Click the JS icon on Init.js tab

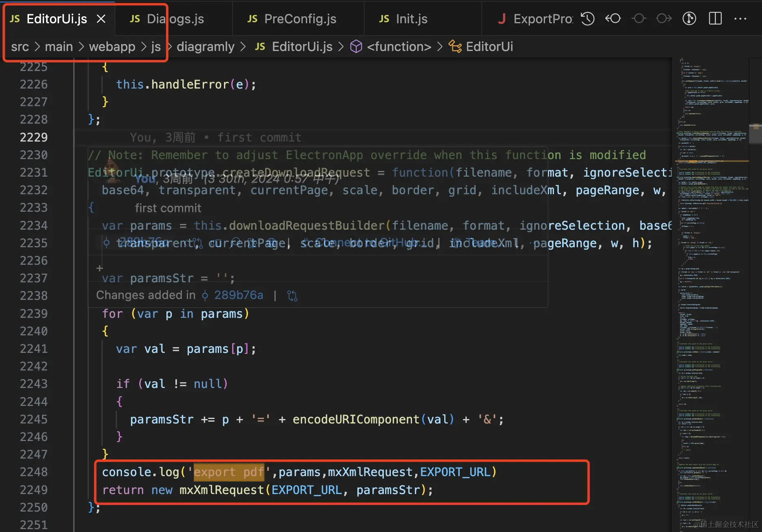384,19
